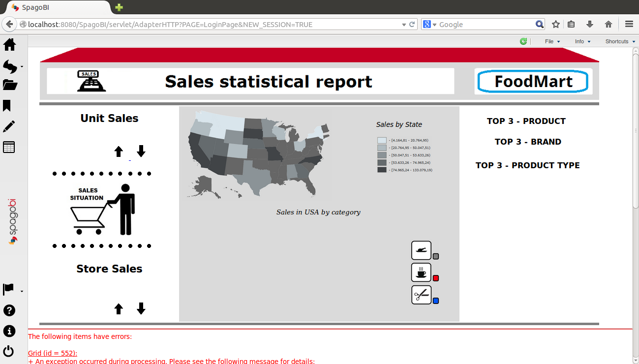Click the lightest legend swatch 4.164,81 range
The image size is (639, 364).
tap(382, 140)
